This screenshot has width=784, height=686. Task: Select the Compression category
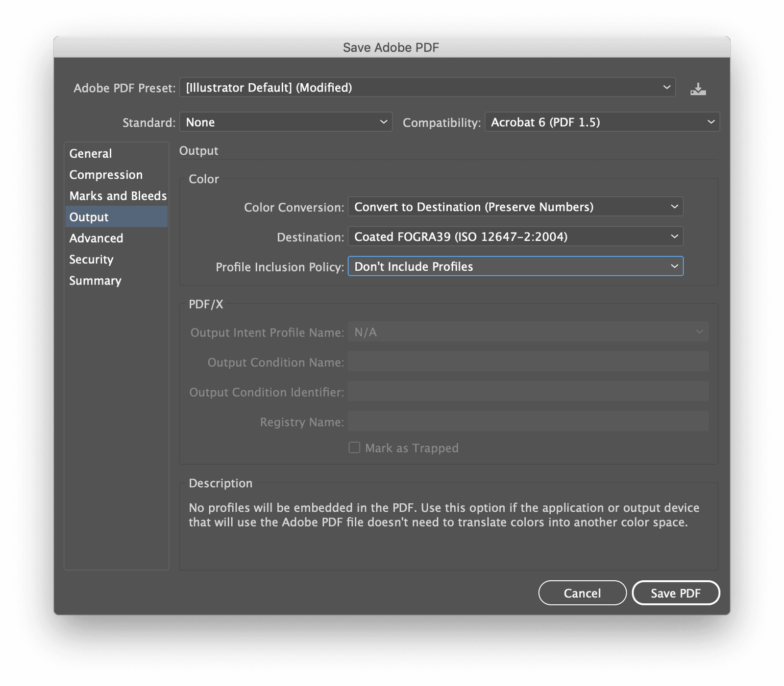pos(116,175)
